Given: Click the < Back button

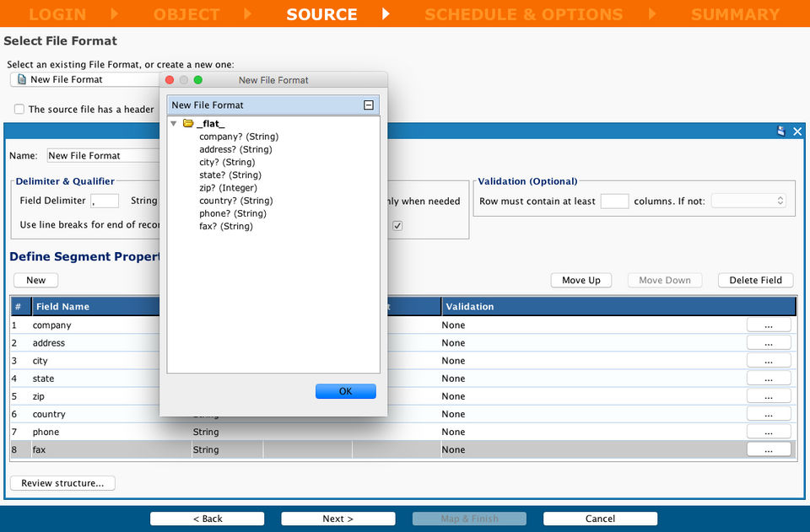Looking at the screenshot, I should (208, 519).
